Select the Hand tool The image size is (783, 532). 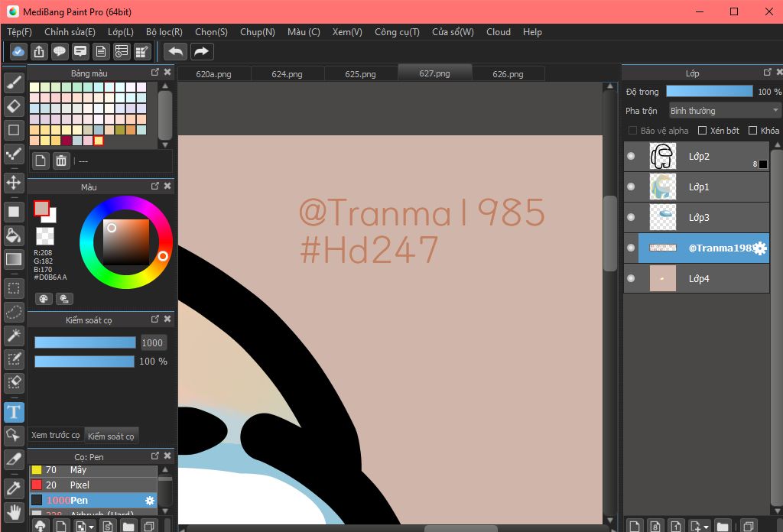pyautogui.click(x=14, y=512)
